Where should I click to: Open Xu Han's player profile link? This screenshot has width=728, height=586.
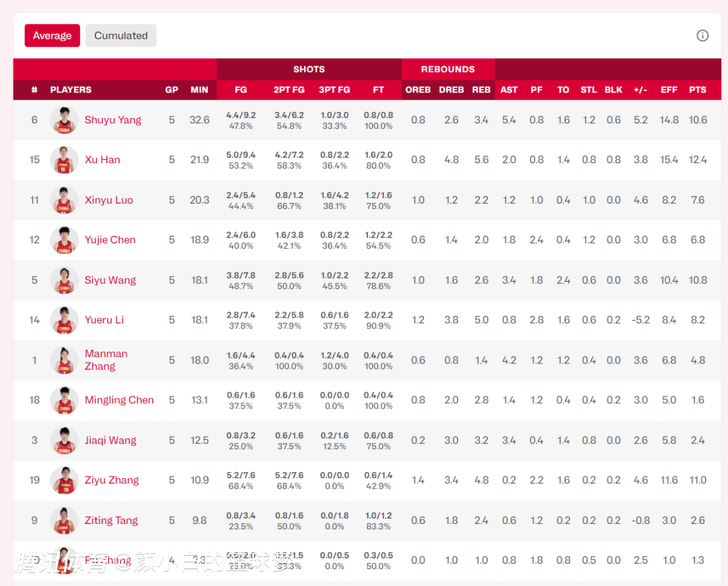(x=102, y=160)
